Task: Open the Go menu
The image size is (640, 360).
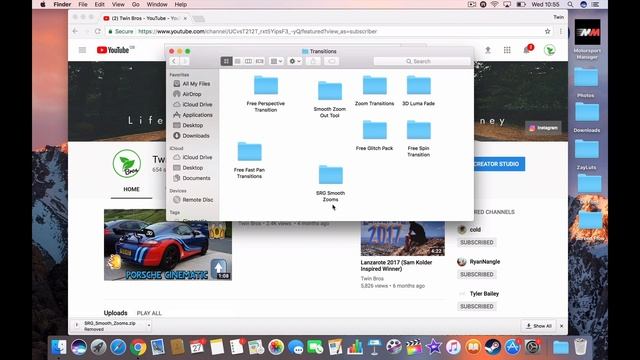Action: pyautogui.click(x=136, y=4)
